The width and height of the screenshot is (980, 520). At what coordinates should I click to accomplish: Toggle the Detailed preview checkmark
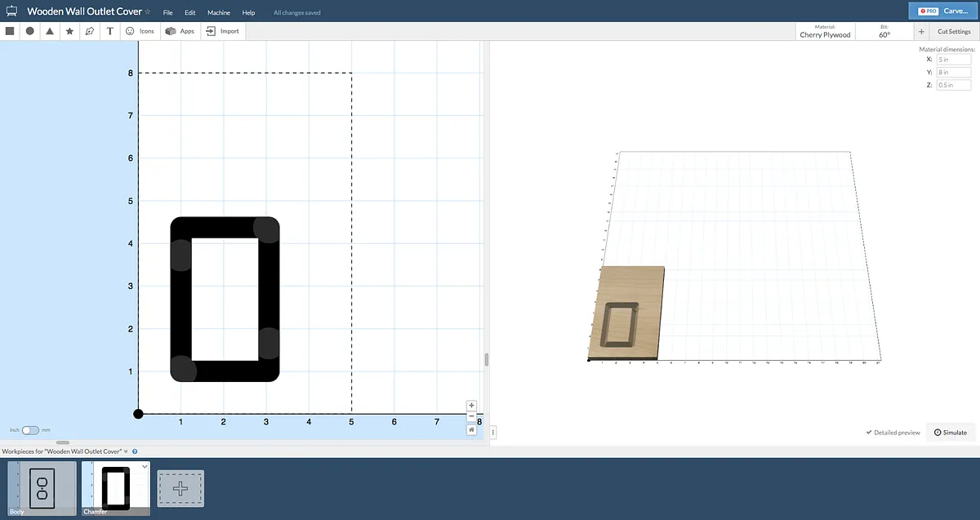click(893, 432)
